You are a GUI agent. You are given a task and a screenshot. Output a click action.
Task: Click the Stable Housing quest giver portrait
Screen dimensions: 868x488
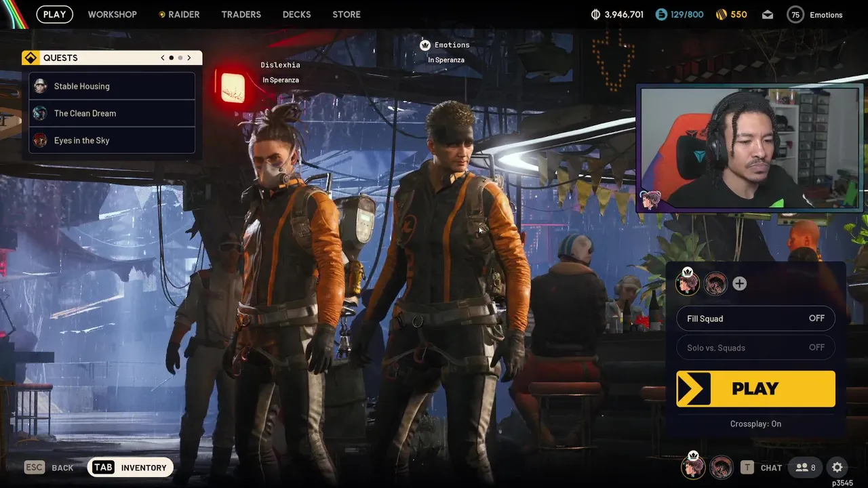[x=40, y=86]
